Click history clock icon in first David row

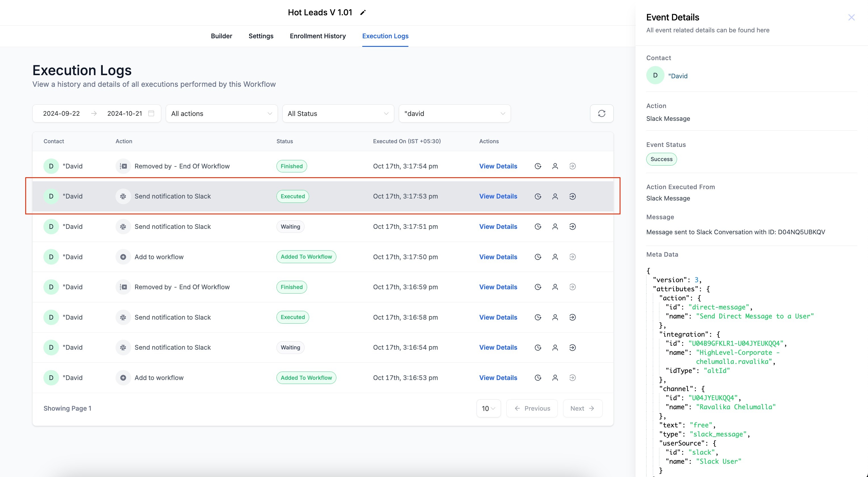pyautogui.click(x=538, y=166)
